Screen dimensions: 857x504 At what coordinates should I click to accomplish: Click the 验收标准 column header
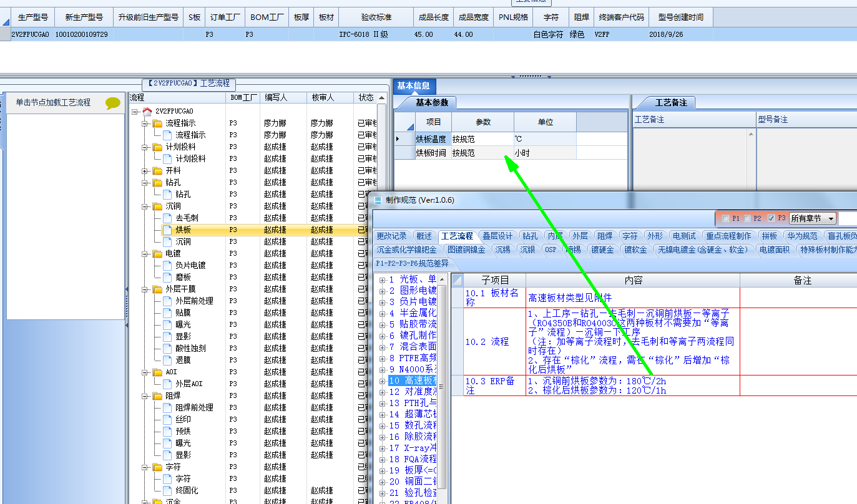click(376, 17)
